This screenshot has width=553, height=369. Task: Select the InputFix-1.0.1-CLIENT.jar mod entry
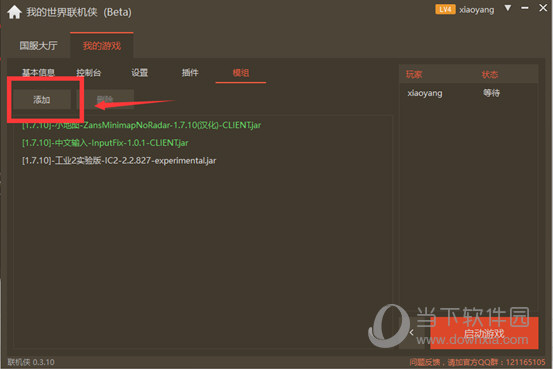pyautogui.click(x=105, y=143)
